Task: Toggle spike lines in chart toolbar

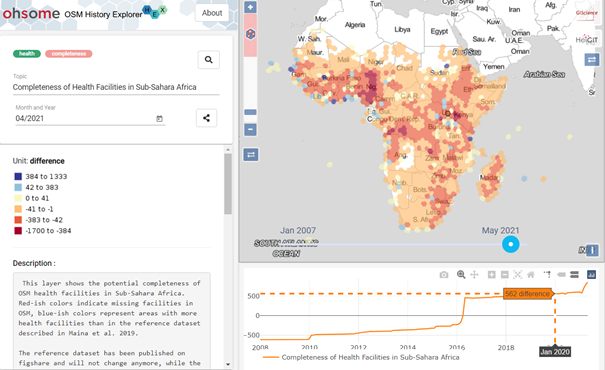Action: tap(547, 274)
